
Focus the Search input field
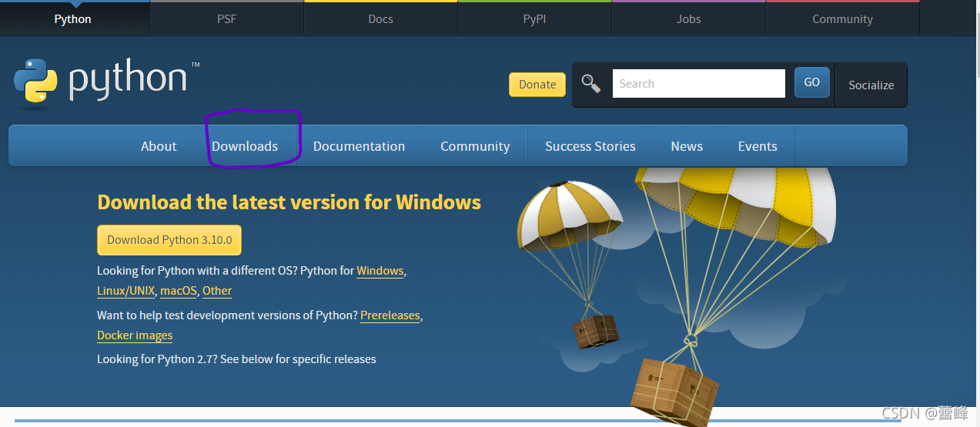point(699,84)
